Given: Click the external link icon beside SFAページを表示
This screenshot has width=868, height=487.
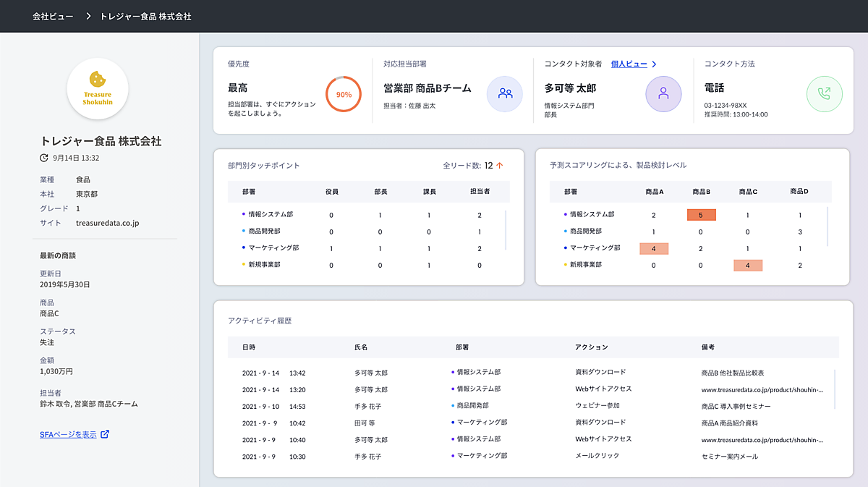Looking at the screenshot, I should click(x=105, y=434).
